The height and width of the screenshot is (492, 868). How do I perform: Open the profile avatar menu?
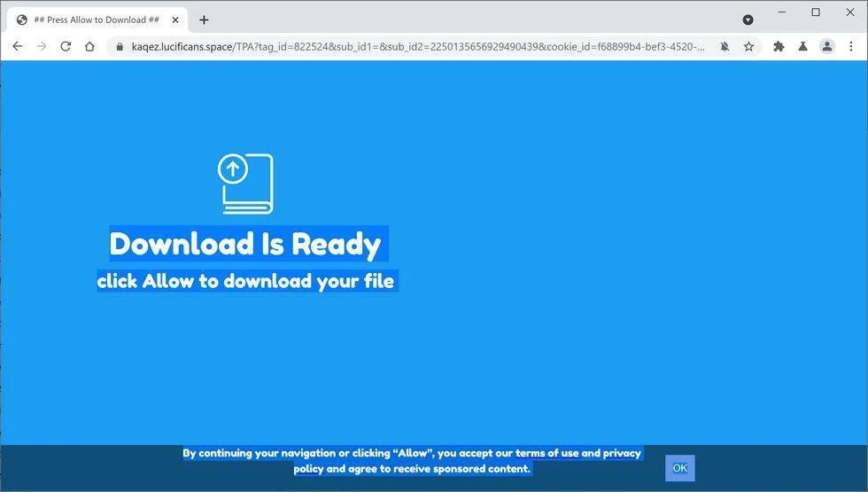point(827,46)
